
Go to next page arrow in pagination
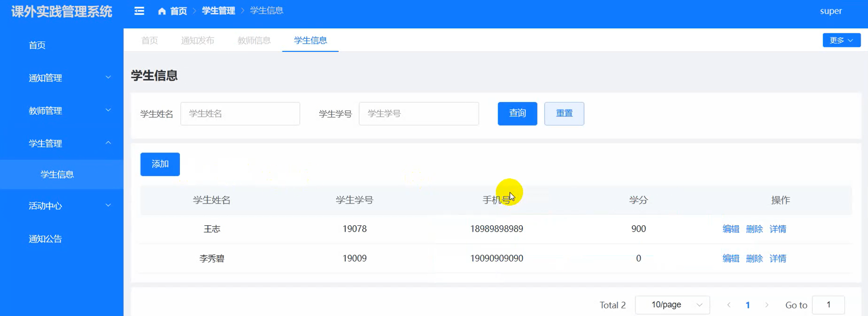767,305
